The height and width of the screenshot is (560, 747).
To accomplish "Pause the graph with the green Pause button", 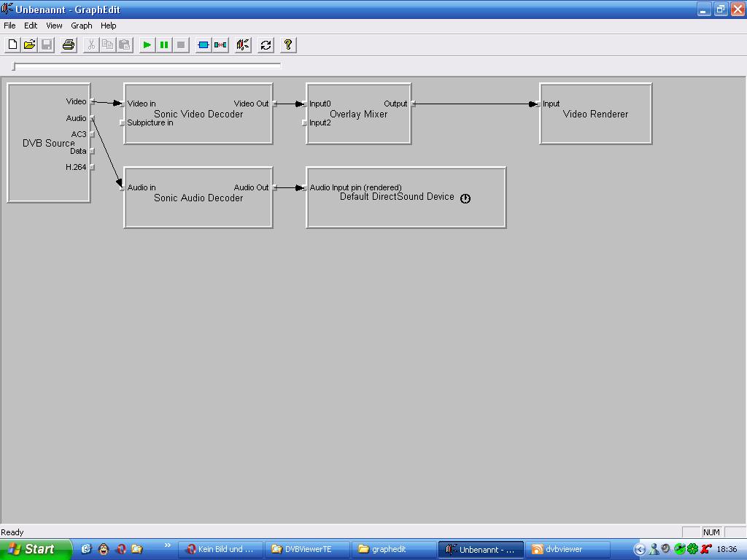I will [164, 44].
